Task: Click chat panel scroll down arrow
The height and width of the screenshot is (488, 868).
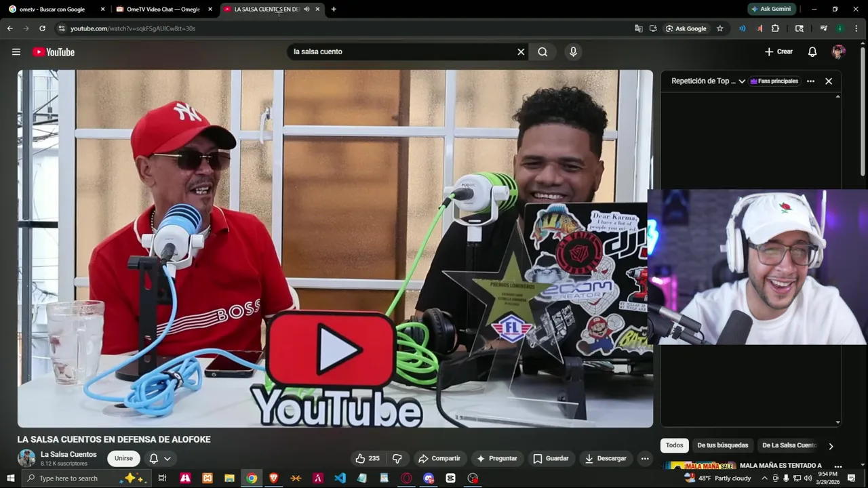Action: coord(838,422)
